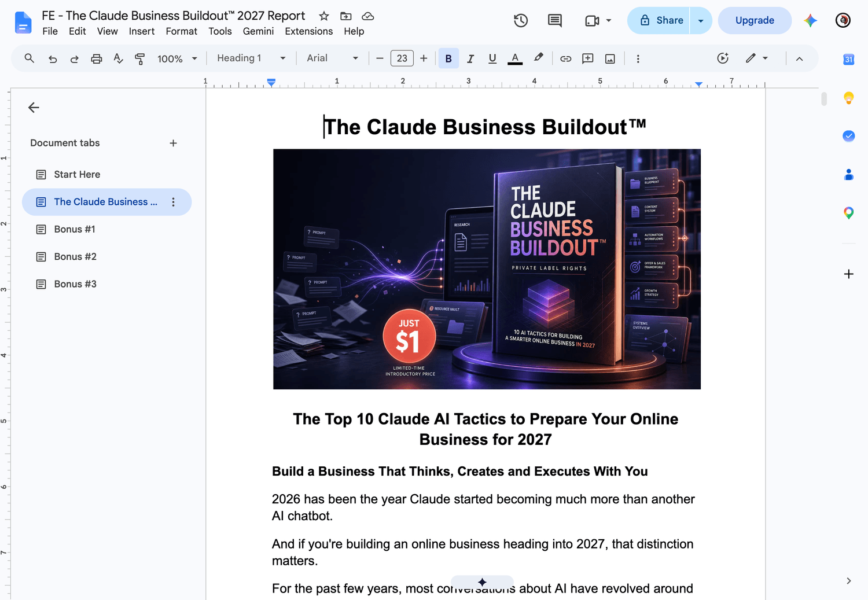The width and height of the screenshot is (868, 600).
Task: Open the Google Docs home icon
Action: [x=23, y=23]
